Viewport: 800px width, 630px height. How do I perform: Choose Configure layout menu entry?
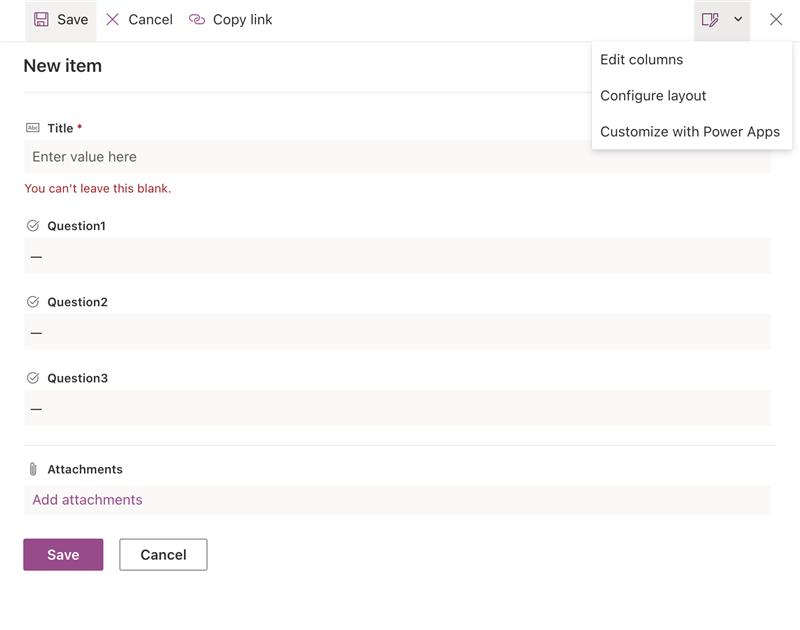(x=653, y=95)
